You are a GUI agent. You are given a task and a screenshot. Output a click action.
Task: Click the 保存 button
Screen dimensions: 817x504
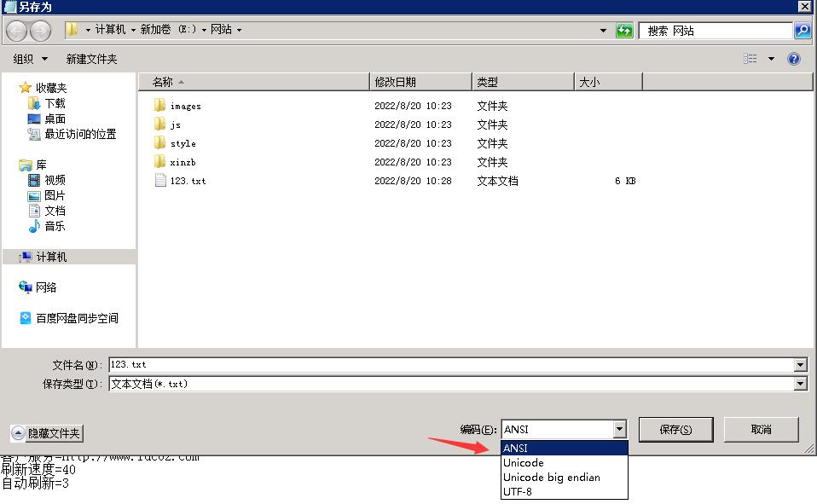(675, 430)
